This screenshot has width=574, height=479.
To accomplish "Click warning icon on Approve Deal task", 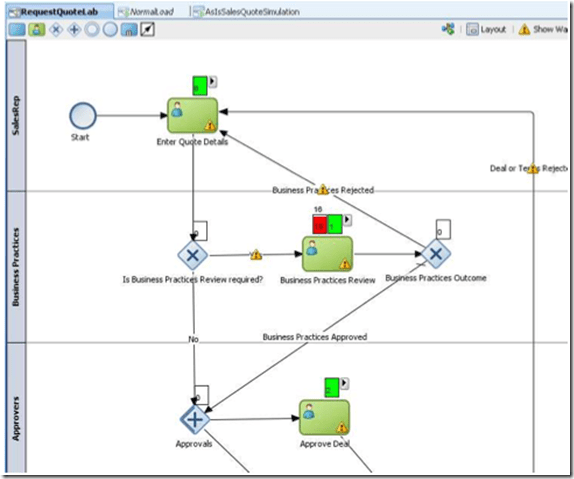I will click(x=342, y=427).
